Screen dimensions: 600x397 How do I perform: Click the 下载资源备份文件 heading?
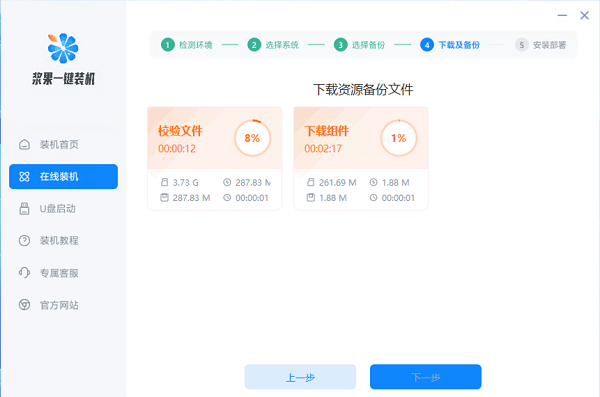[363, 90]
